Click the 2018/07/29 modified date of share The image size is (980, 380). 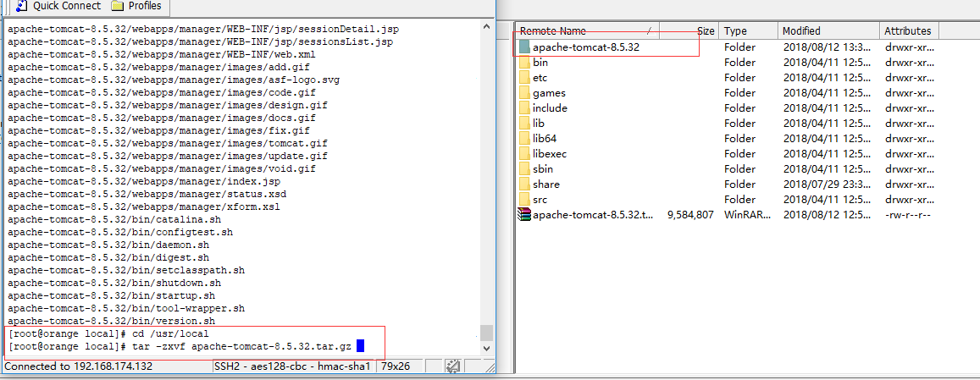[x=826, y=184]
